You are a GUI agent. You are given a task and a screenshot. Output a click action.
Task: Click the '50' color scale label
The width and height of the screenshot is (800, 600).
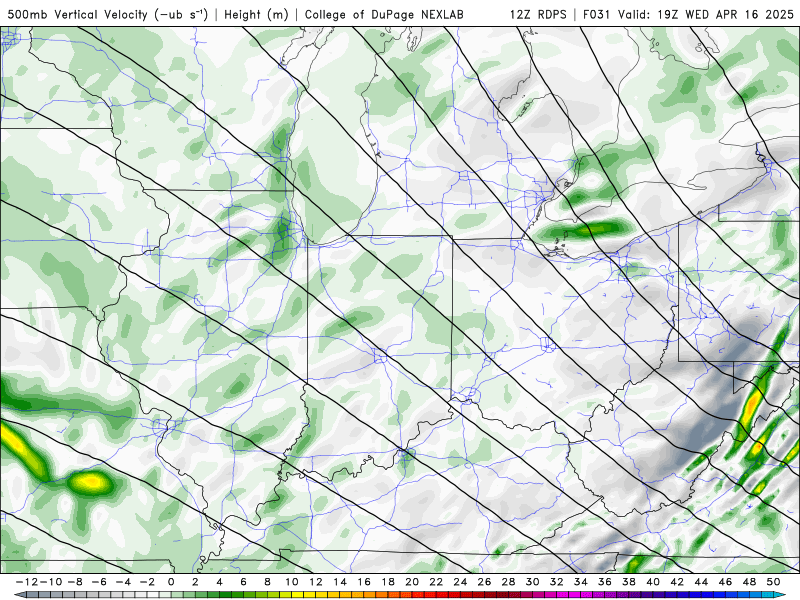773,582
